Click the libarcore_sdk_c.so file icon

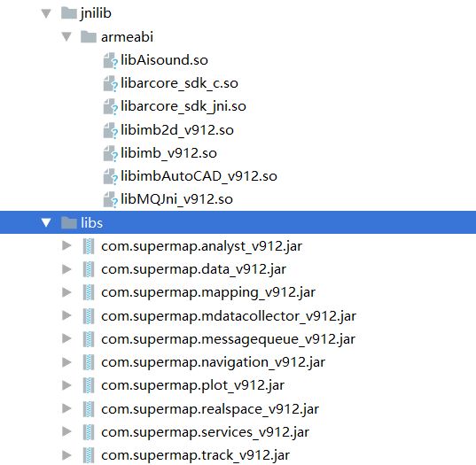pyautogui.click(x=110, y=84)
